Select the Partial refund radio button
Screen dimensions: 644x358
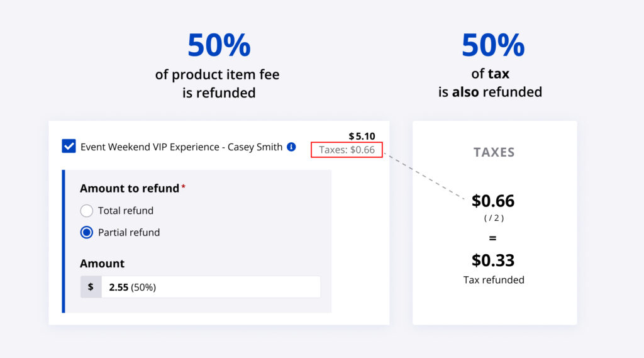[x=87, y=232]
